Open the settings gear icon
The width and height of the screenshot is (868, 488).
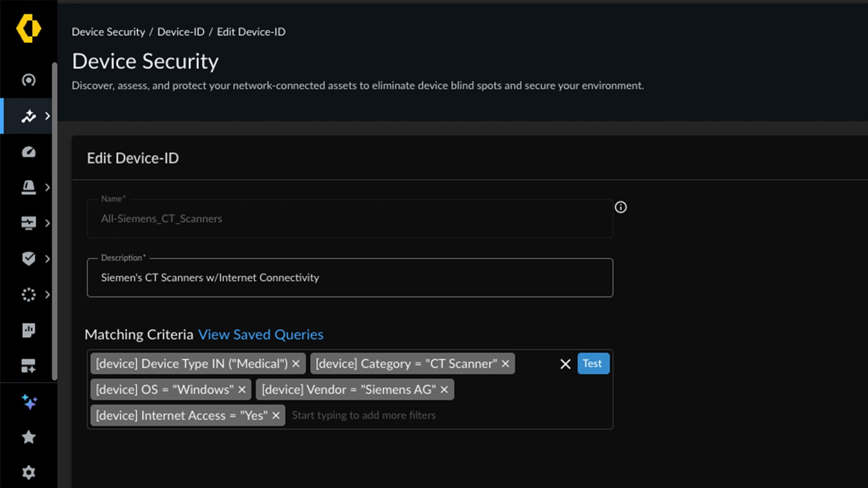click(28, 473)
